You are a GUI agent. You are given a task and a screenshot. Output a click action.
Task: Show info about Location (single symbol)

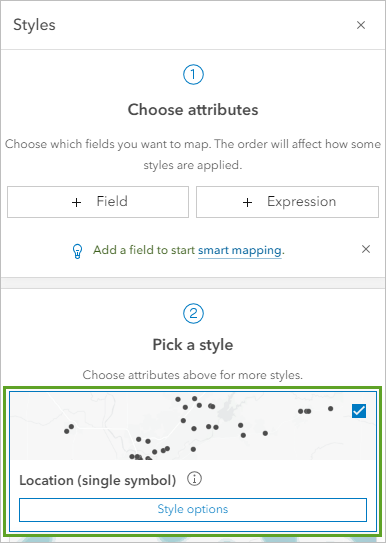194,479
